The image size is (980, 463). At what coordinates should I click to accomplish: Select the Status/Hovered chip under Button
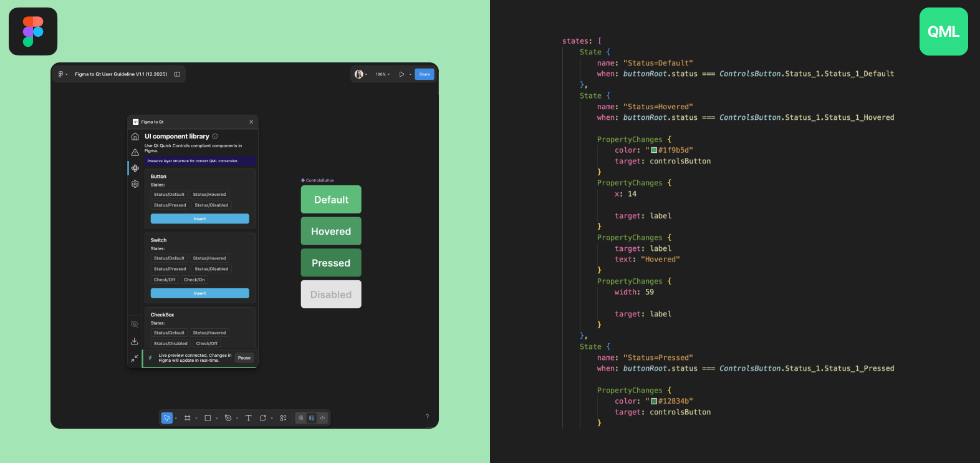(x=209, y=195)
